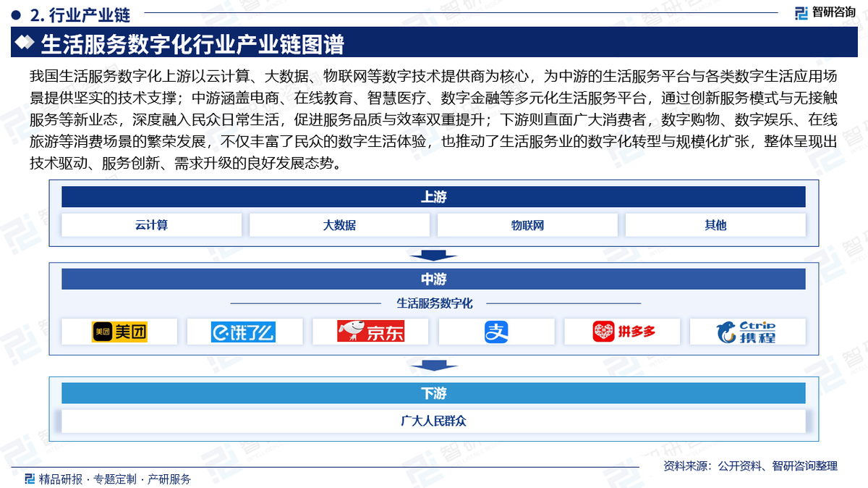
Task: Click the footer text 精品研报 · 专题定制 · 产研服务
Action: (115, 479)
